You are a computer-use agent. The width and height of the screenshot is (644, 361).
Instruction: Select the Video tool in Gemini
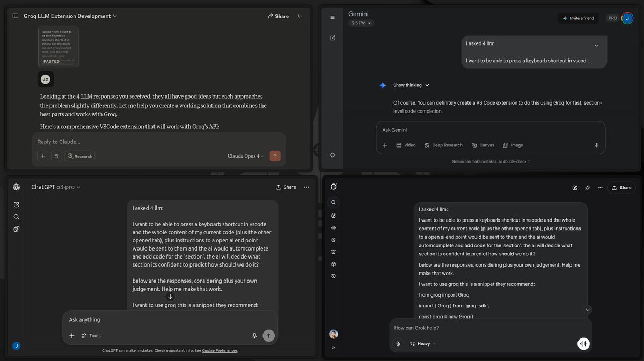click(x=406, y=145)
